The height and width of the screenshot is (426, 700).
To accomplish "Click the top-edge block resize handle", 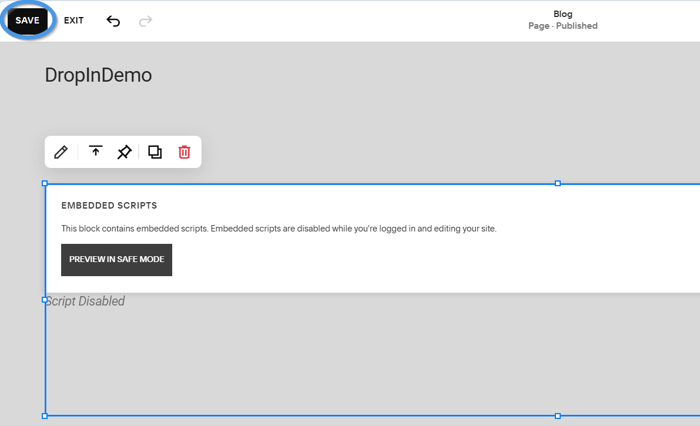I will (x=558, y=183).
